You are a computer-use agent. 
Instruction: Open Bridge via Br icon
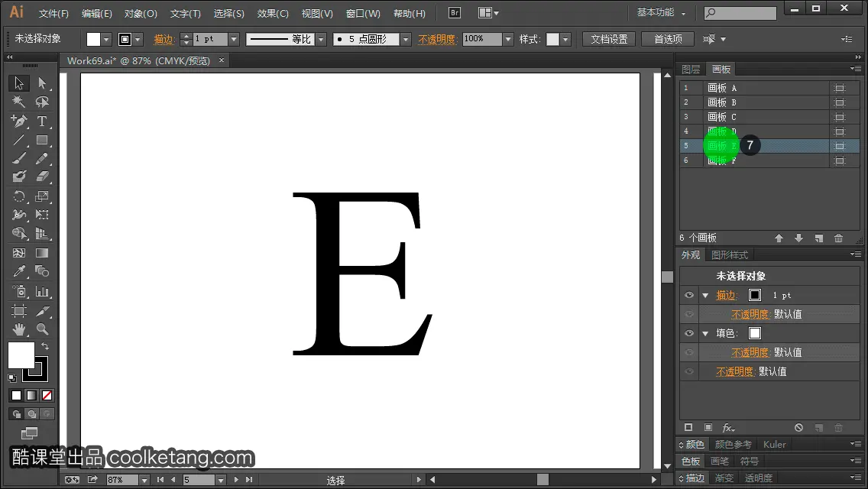click(x=455, y=13)
